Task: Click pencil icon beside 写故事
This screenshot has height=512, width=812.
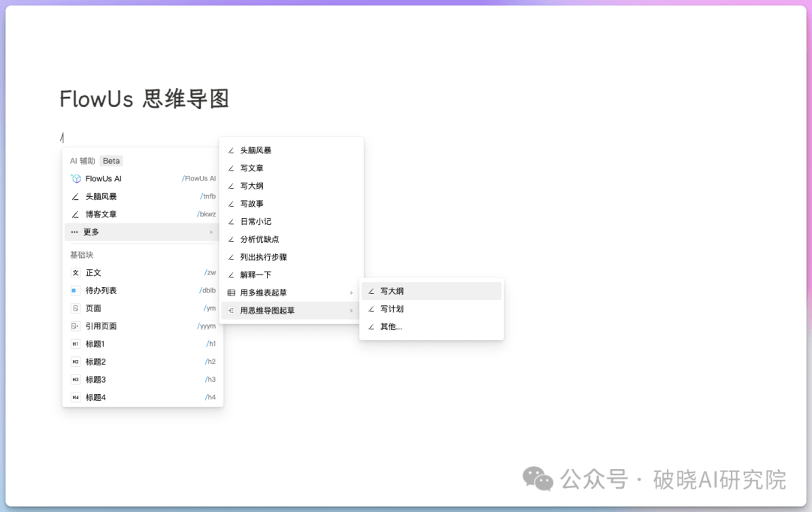Action: click(x=232, y=204)
